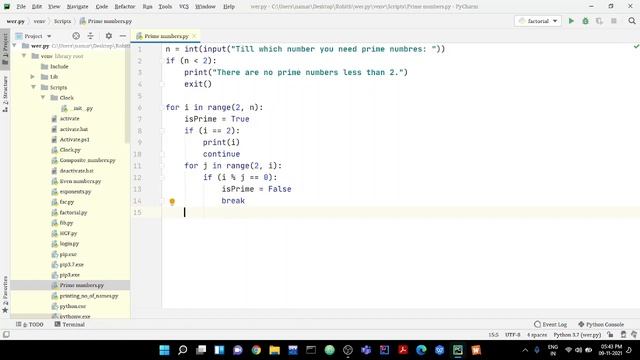Click the ENG IN language indicator
The width and height of the screenshot is (640, 360).
pyautogui.click(x=553, y=350)
